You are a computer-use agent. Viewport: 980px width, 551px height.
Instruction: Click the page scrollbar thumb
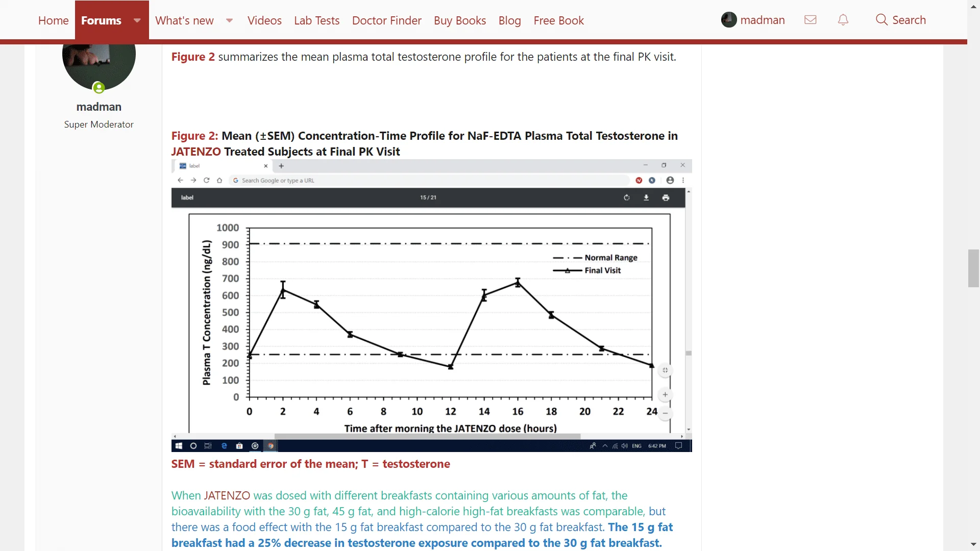[x=973, y=268]
